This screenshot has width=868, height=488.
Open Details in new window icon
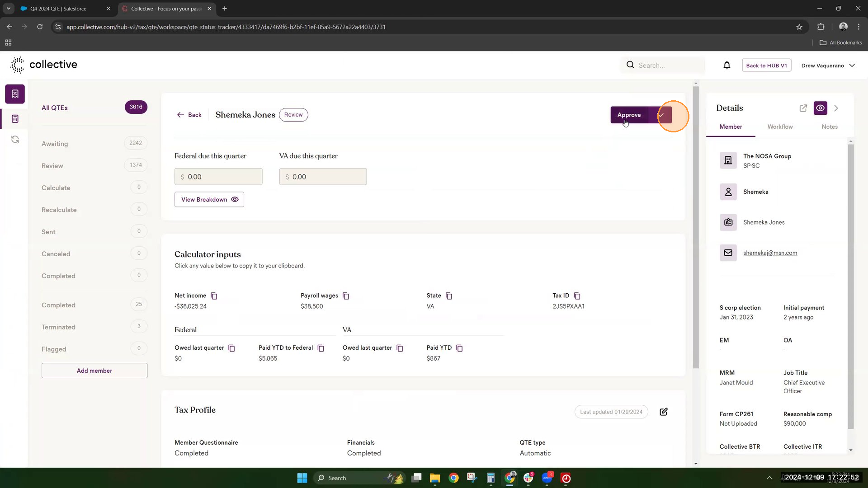point(803,108)
